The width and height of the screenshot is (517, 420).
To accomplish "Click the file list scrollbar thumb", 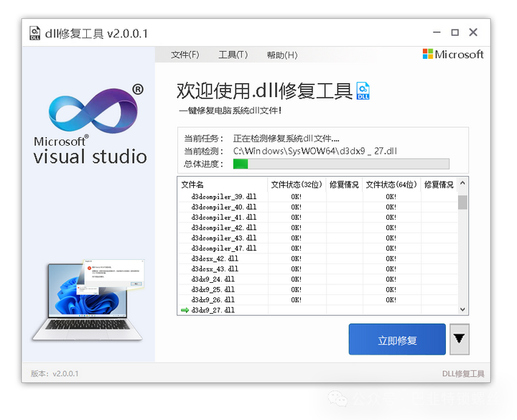I will (x=462, y=202).
